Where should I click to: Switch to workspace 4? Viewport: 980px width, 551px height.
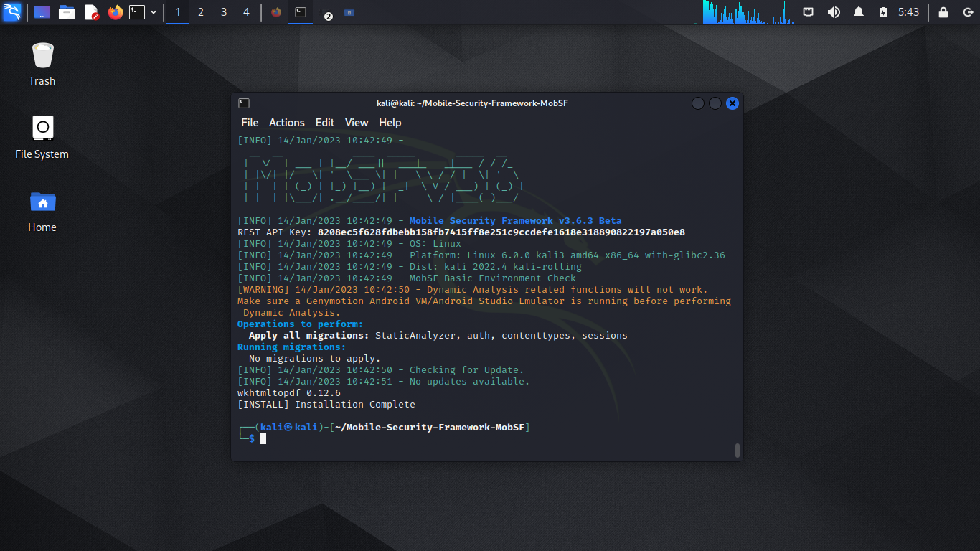(247, 12)
